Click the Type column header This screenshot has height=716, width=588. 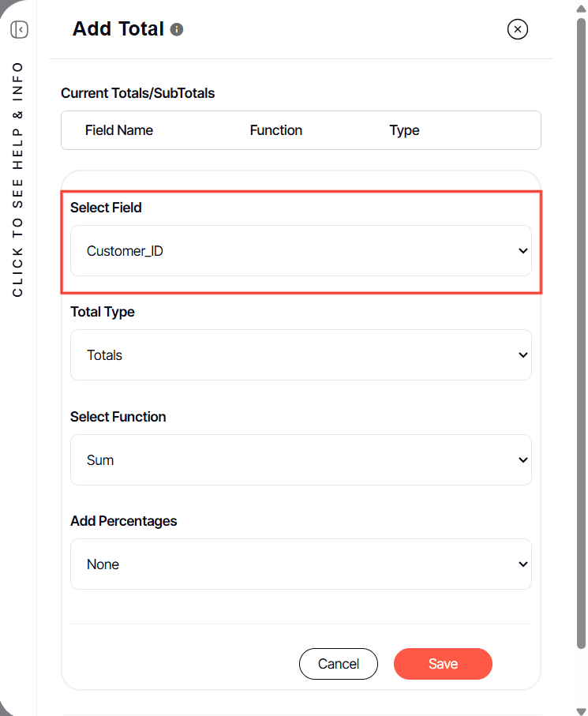(x=404, y=130)
